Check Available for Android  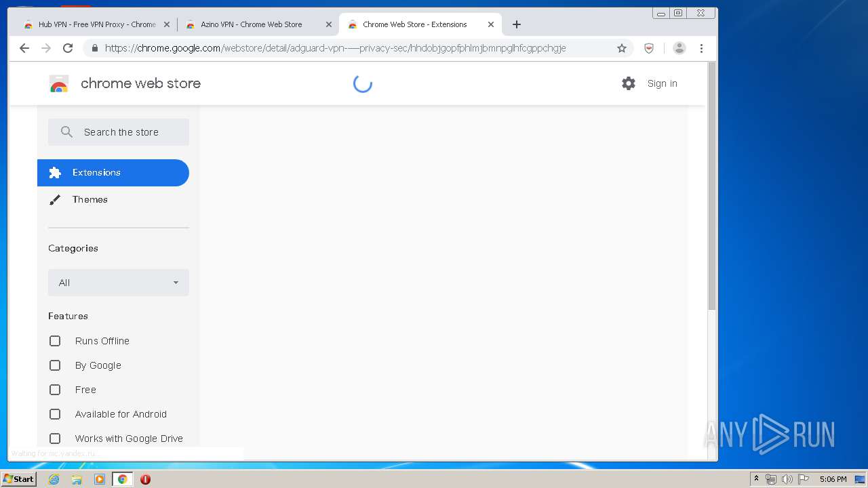click(x=55, y=414)
